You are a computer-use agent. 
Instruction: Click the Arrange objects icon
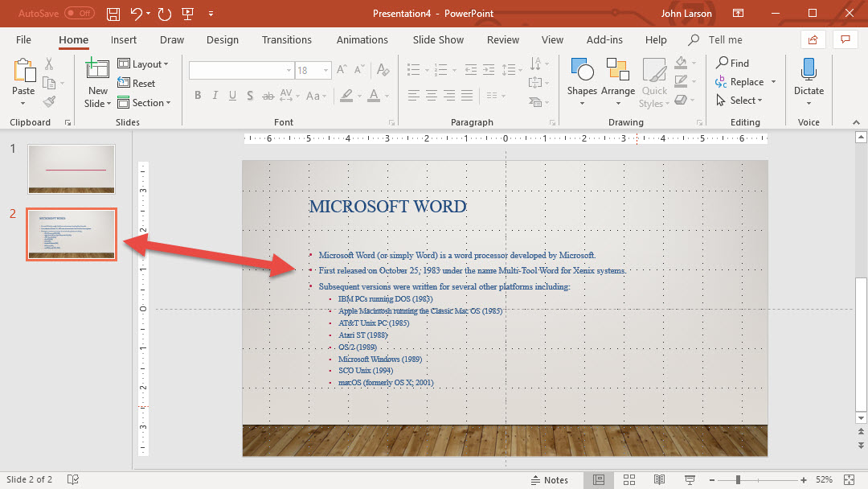click(617, 81)
